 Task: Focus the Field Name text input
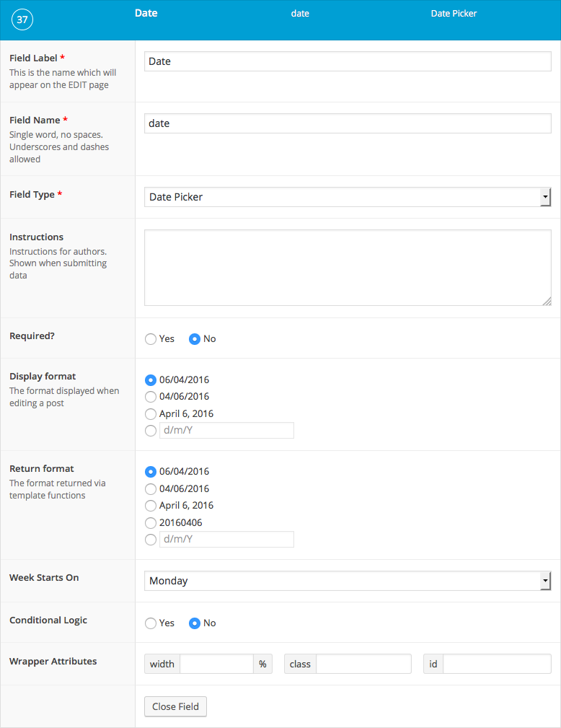click(348, 123)
